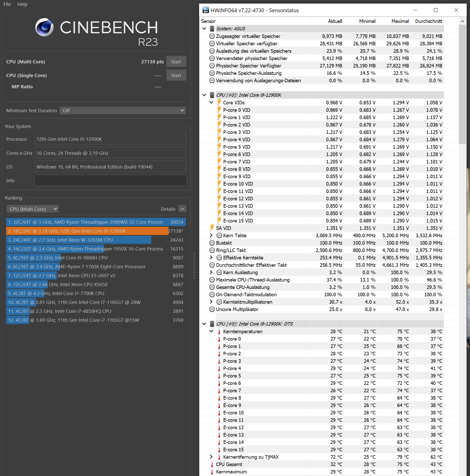Image resolution: width=470 pixels, height=476 pixels.
Task: Collapse the Kerntemperaturen node
Action: coord(211,331)
